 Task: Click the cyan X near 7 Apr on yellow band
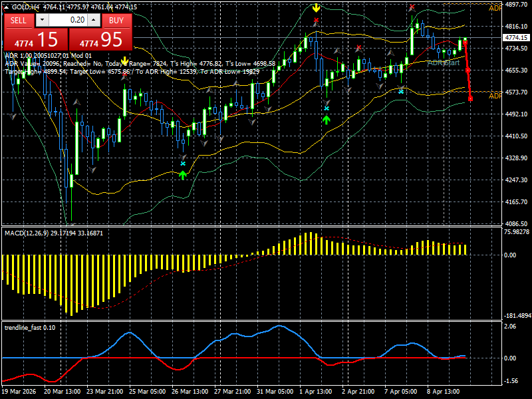(x=401, y=92)
